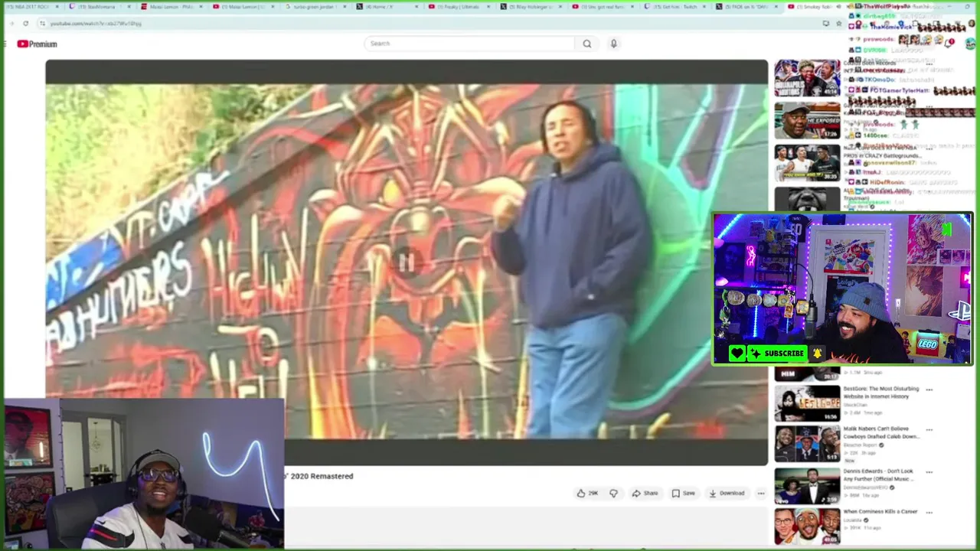The width and height of the screenshot is (980, 551).
Task: Close the Home / X tab
Action: pyautogui.click(x=416, y=7)
